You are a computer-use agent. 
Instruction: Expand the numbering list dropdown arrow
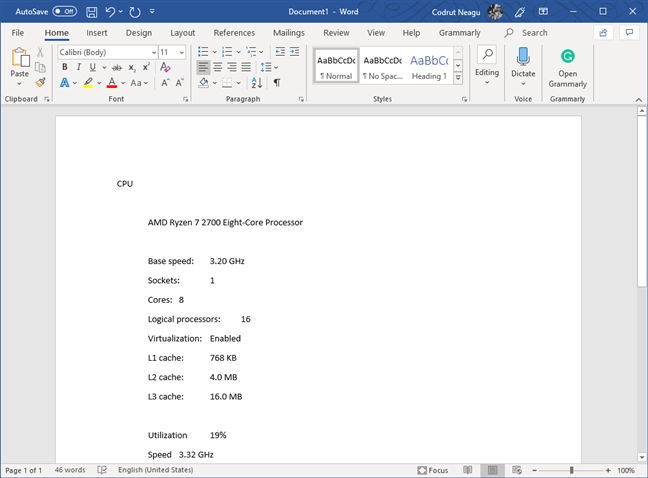click(x=238, y=52)
